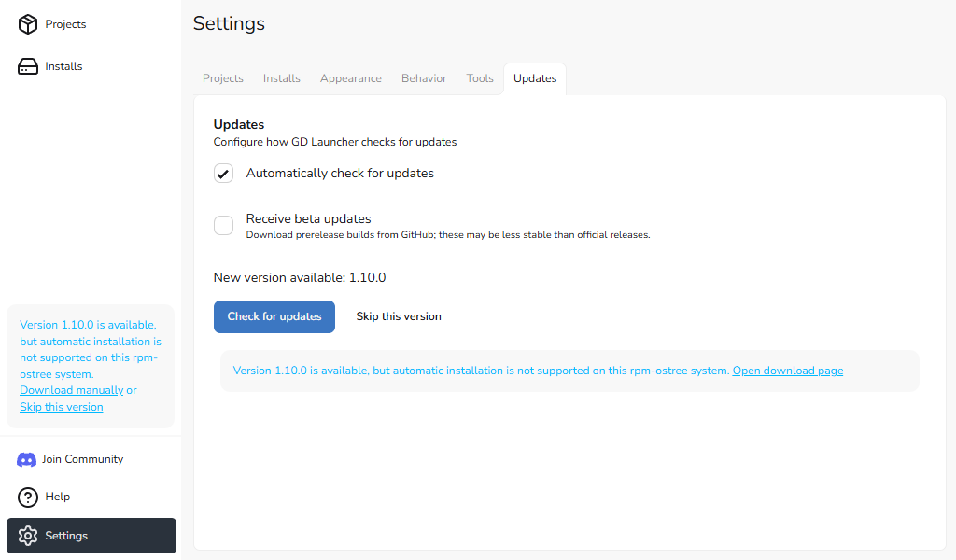Open Installs via the sidebar drive icon
This screenshot has width=956, height=560.
[28, 66]
